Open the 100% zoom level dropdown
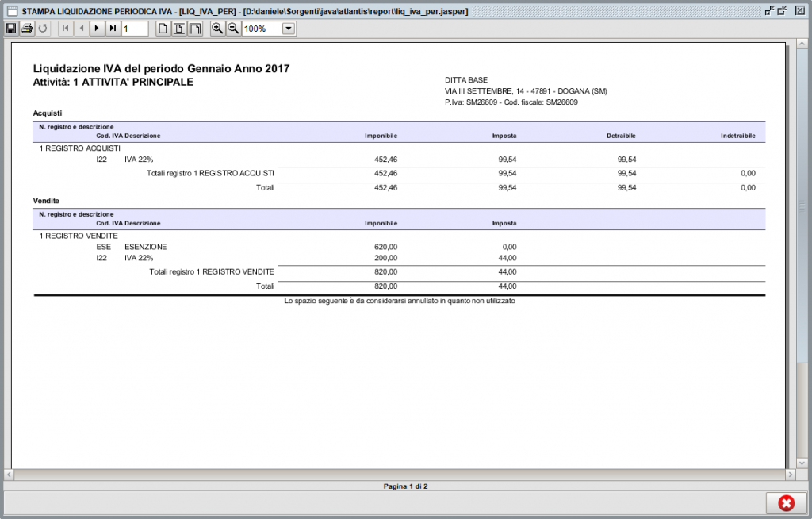Screen dimensions: 812x519 [288, 29]
